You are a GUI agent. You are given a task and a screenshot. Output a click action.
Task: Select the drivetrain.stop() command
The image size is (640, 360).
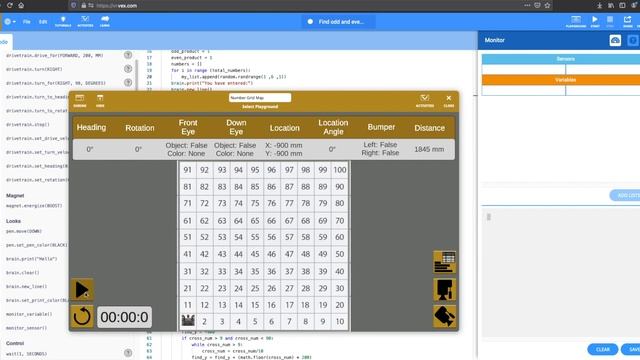coord(28,124)
